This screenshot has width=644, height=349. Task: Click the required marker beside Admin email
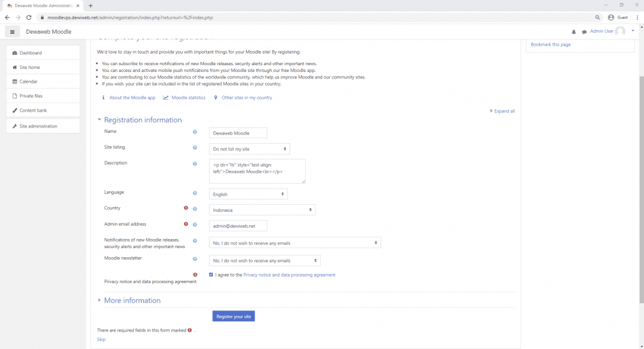[x=186, y=224]
